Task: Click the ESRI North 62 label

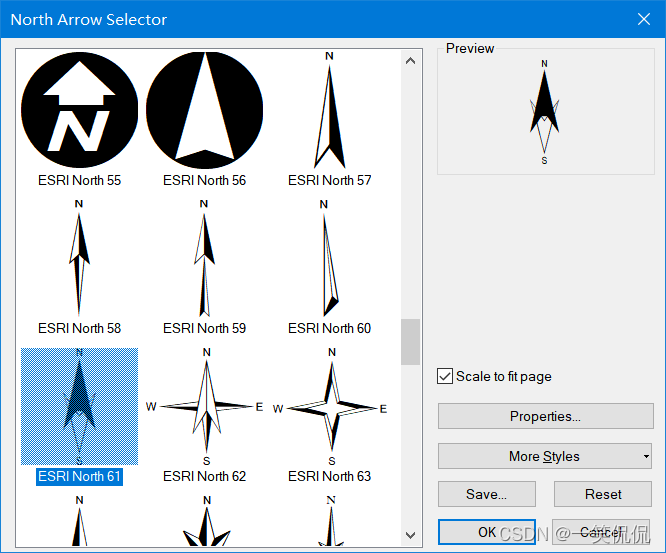Action: (204, 476)
